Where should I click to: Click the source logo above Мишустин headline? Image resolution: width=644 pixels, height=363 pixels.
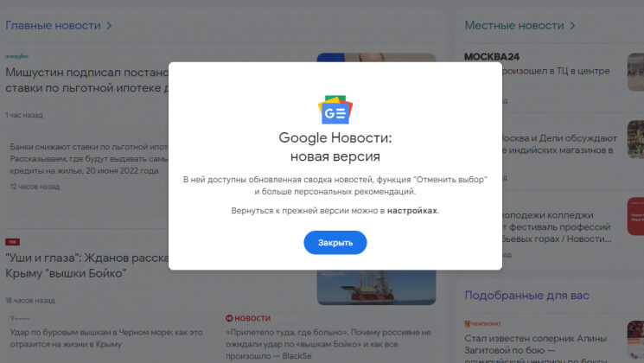click(x=16, y=56)
